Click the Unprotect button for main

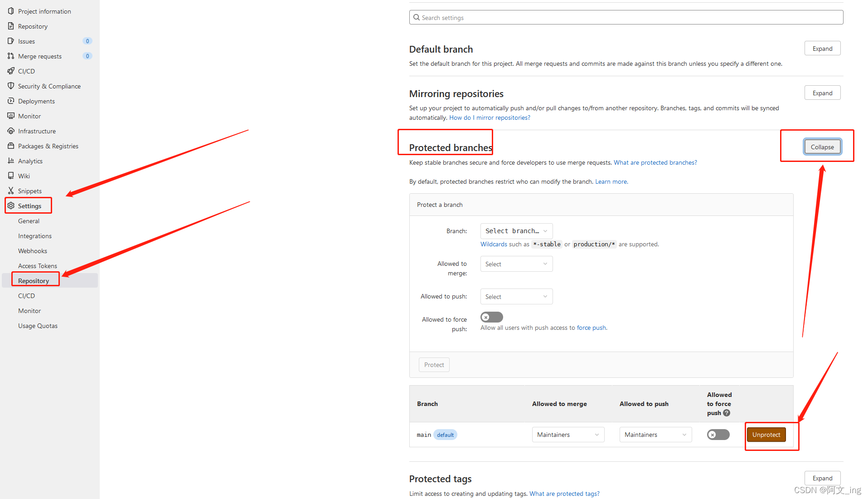[x=766, y=435]
